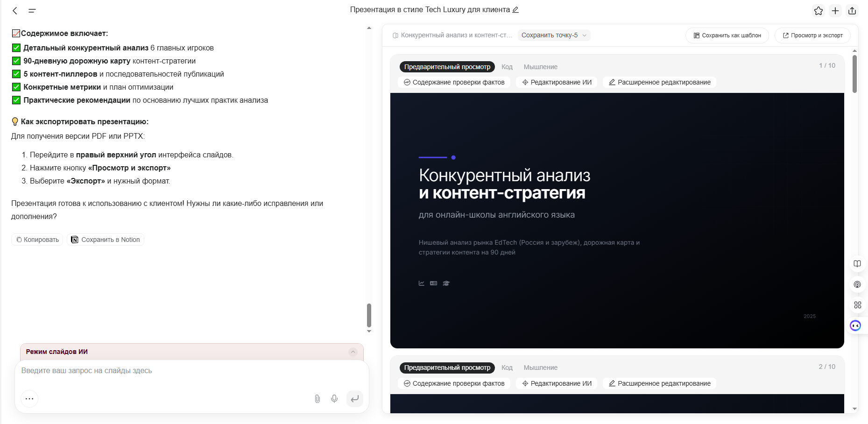Image resolution: width=868 pixels, height=424 pixels.
Task: Click the Содержимое включает heading
Action: coord(64,33)
